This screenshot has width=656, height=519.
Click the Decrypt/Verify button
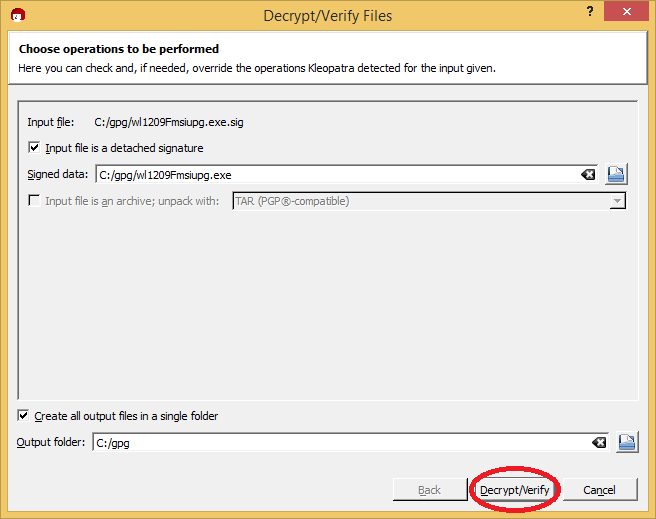coord(515,490)
